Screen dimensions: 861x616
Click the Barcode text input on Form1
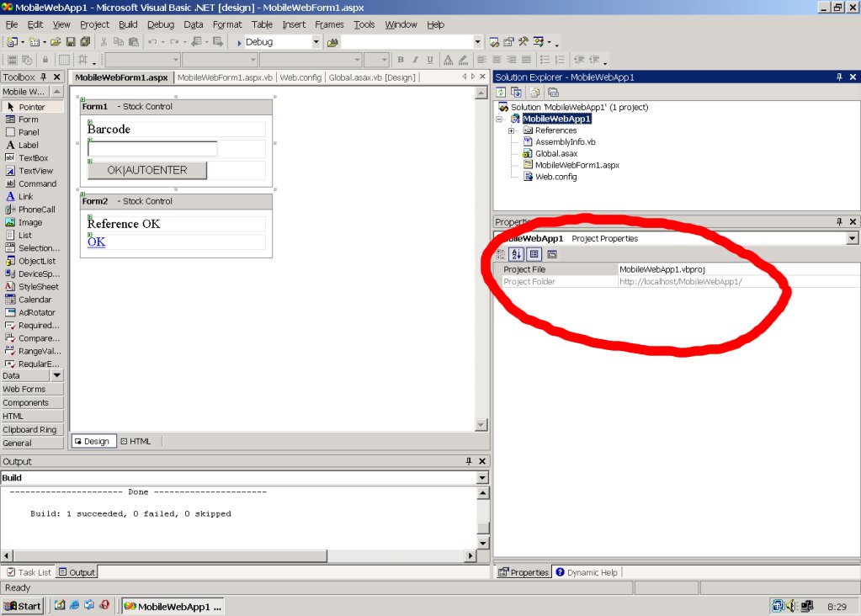coord(152,148)
